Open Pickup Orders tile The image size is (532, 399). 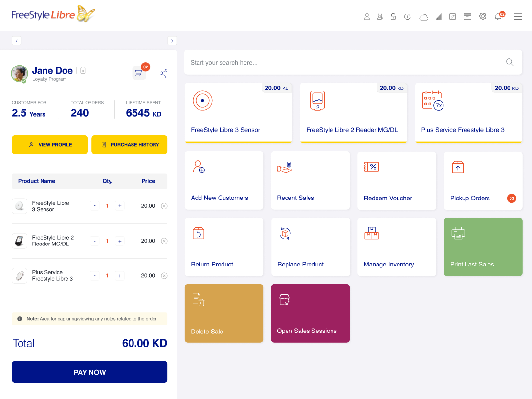point(483,180)
